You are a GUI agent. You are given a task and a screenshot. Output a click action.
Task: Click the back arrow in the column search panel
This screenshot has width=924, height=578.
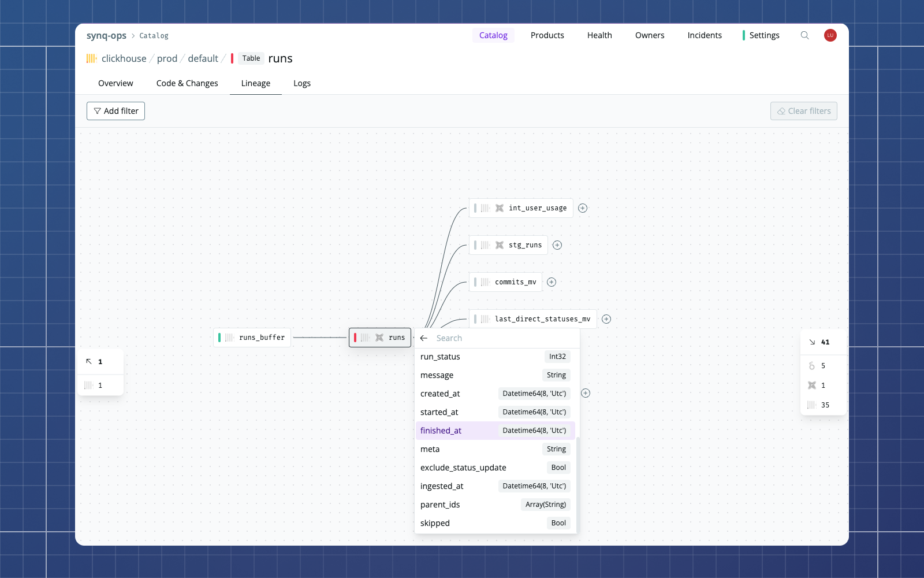424,338
